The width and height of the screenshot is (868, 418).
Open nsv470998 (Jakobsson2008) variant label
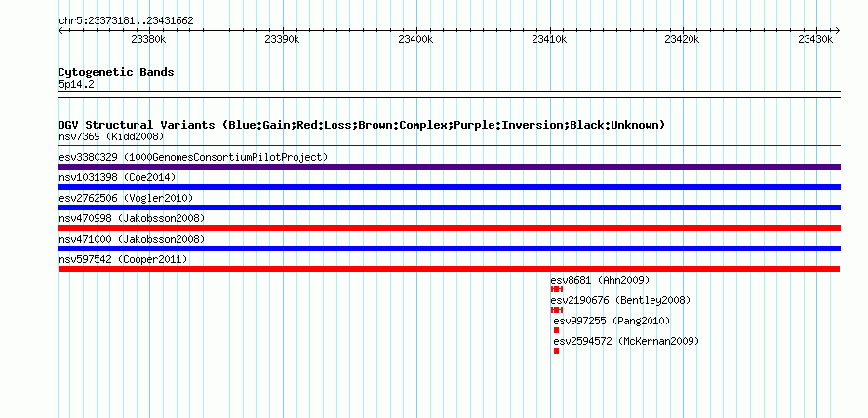(132, 218)
